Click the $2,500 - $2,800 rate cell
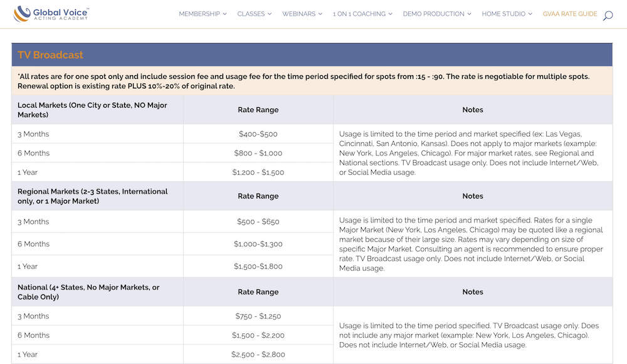Screen dimensions: 627x364 (258, 355)
